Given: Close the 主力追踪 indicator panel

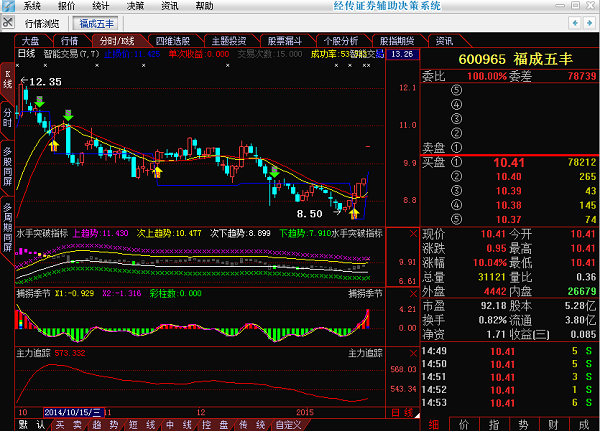Looking at the screenshot, I should [413, 353].
